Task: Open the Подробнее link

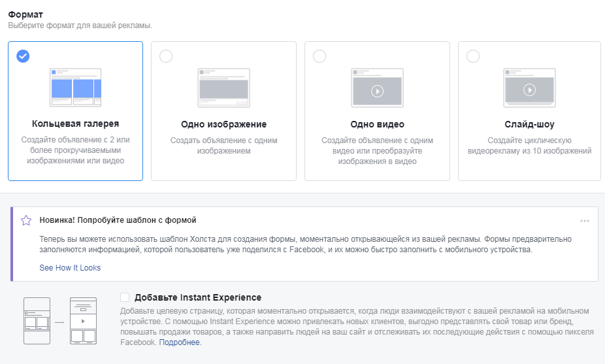Action: pos(180,342)
